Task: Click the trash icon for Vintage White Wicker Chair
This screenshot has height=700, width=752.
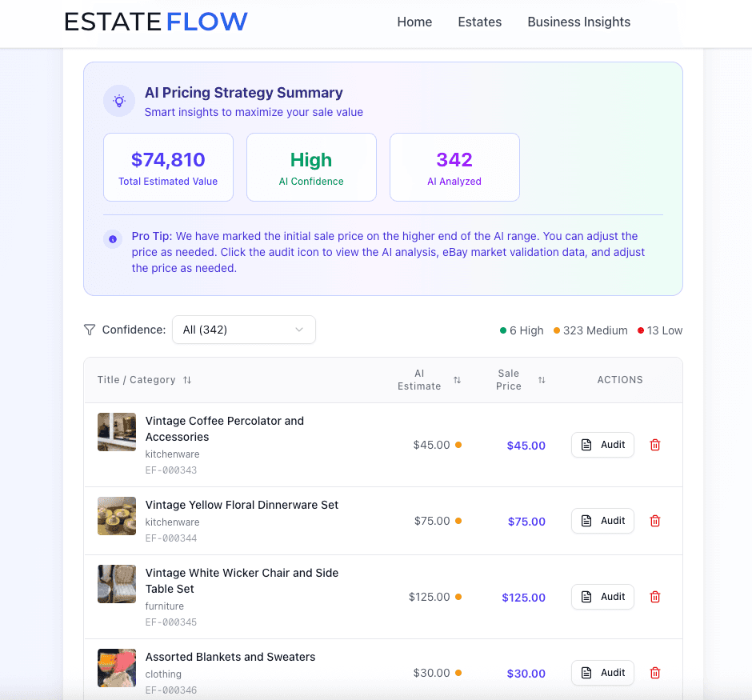Action: (654, 596)
